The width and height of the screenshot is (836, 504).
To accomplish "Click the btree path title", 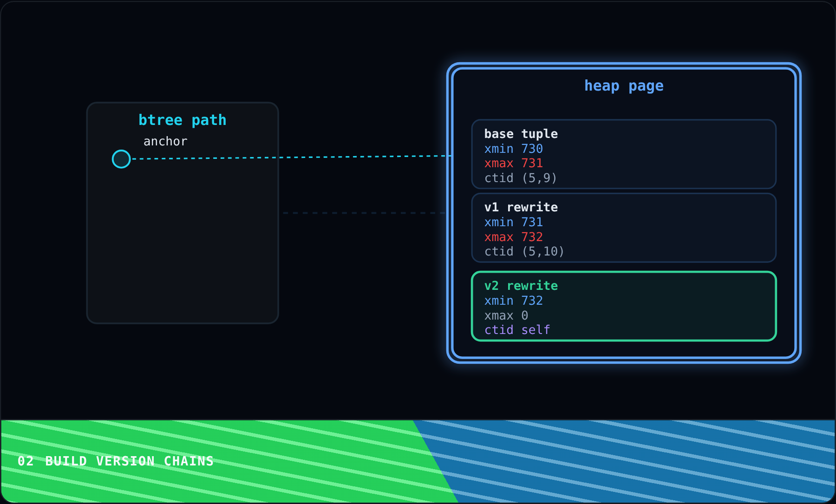I will tap(183, 120).
